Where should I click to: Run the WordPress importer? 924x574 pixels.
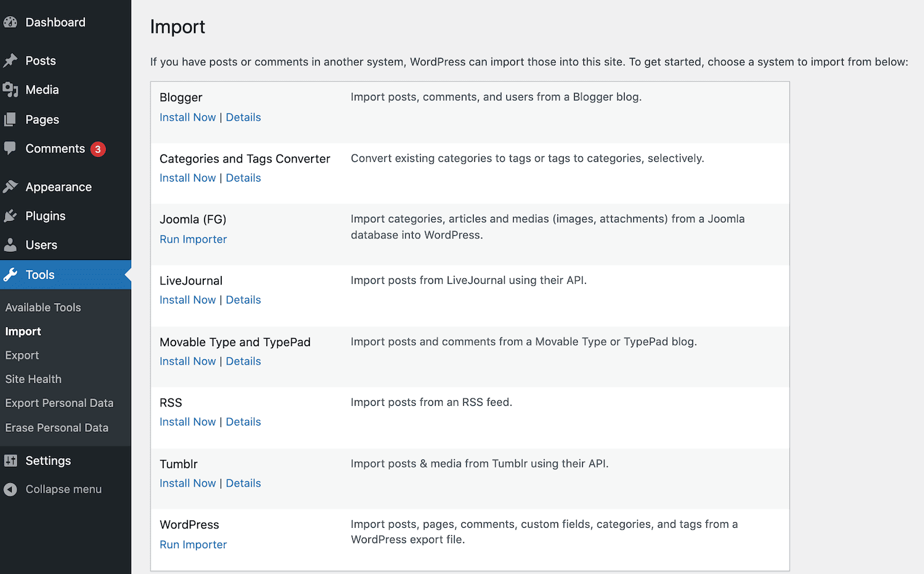point(193,544)
